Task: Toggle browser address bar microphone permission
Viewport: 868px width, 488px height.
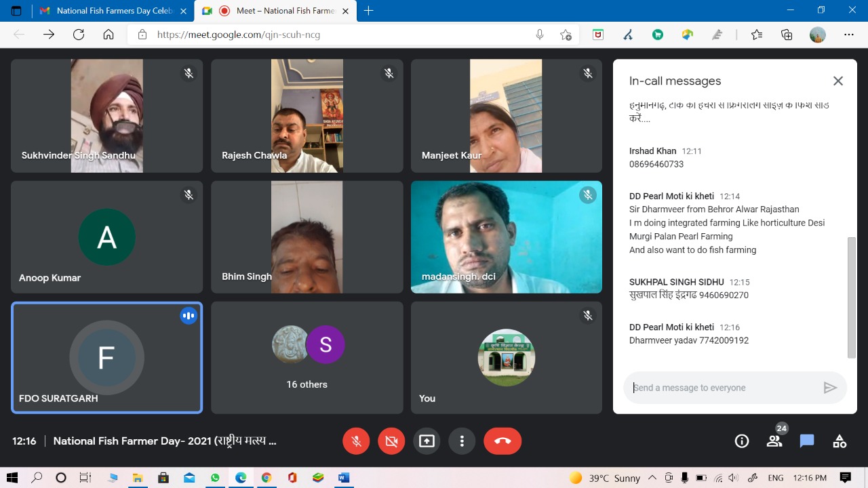Action: [540, 35]
